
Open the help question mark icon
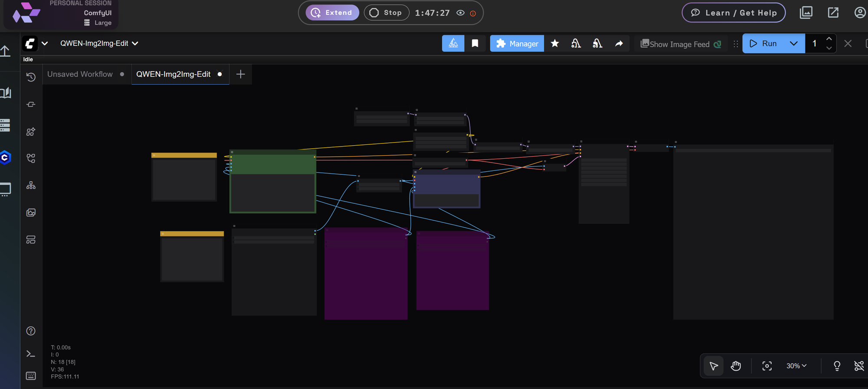pos(31,331)
